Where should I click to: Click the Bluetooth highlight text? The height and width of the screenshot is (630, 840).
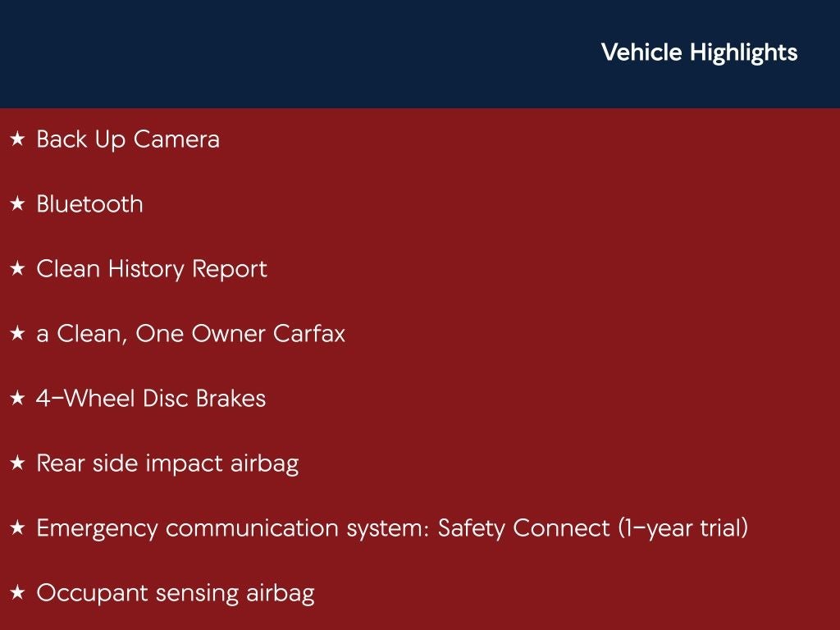pos(89,204)
